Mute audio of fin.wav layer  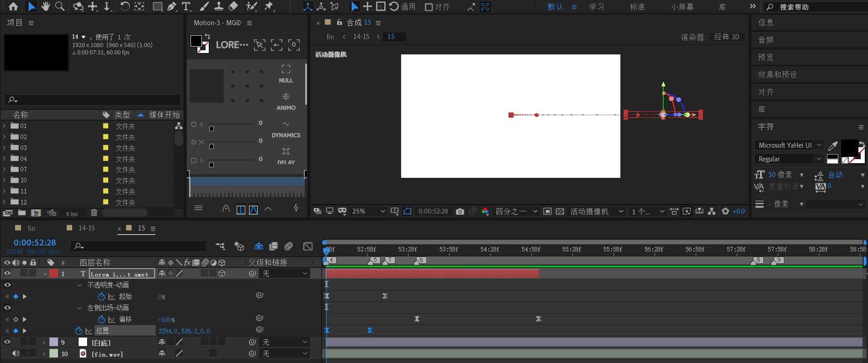(x=16, y=353)
